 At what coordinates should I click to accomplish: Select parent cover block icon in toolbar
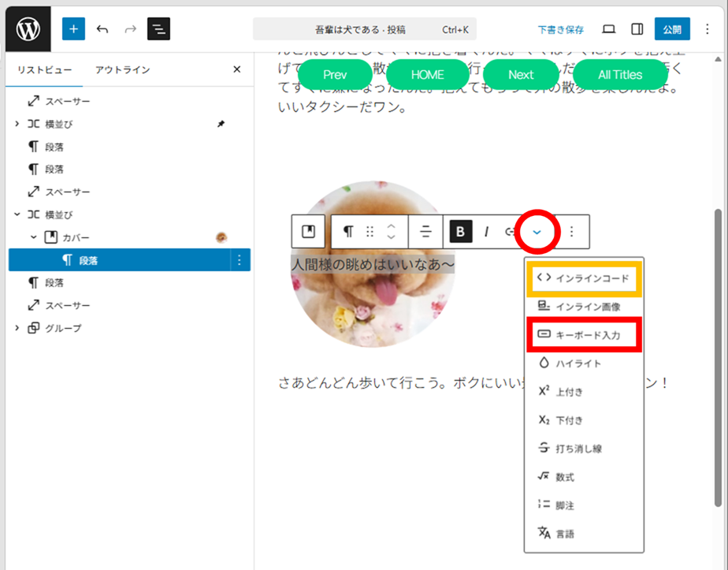click(x=308, y=232)
